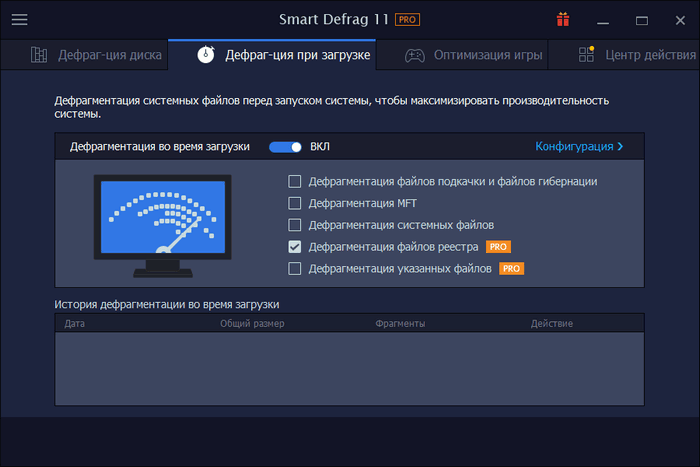Click the Action Center grid icon

[x=587, y=55]
